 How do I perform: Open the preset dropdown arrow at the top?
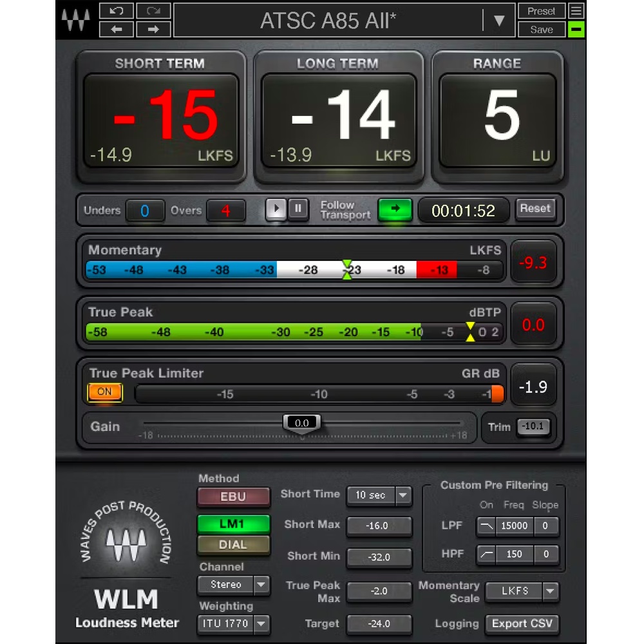tap(499, 19)
